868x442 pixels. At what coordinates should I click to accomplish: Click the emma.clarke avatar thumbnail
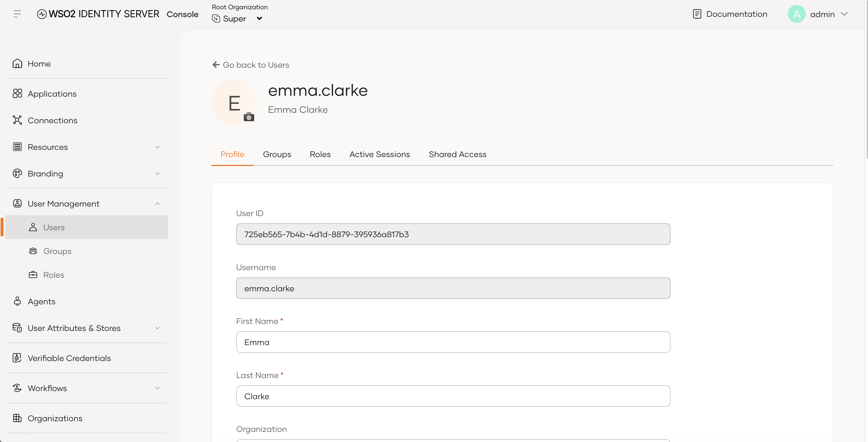click(x=234, y=102)
